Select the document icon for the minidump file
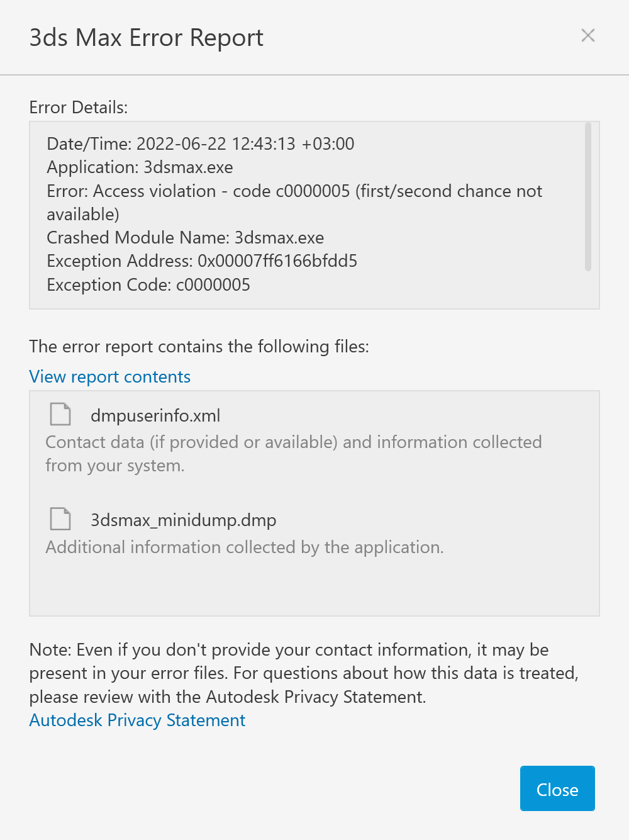The height and width of the screenshot is (840, 629). [x=60, y=518]
